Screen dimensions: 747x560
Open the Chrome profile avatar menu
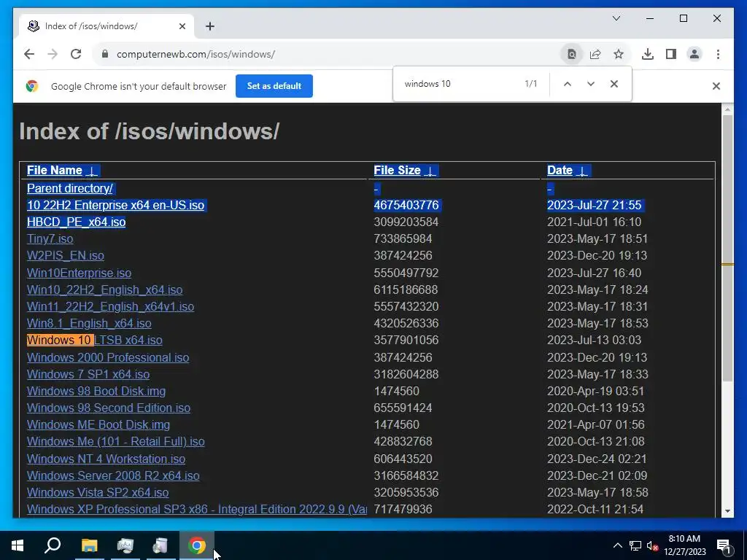pos(694,54)
